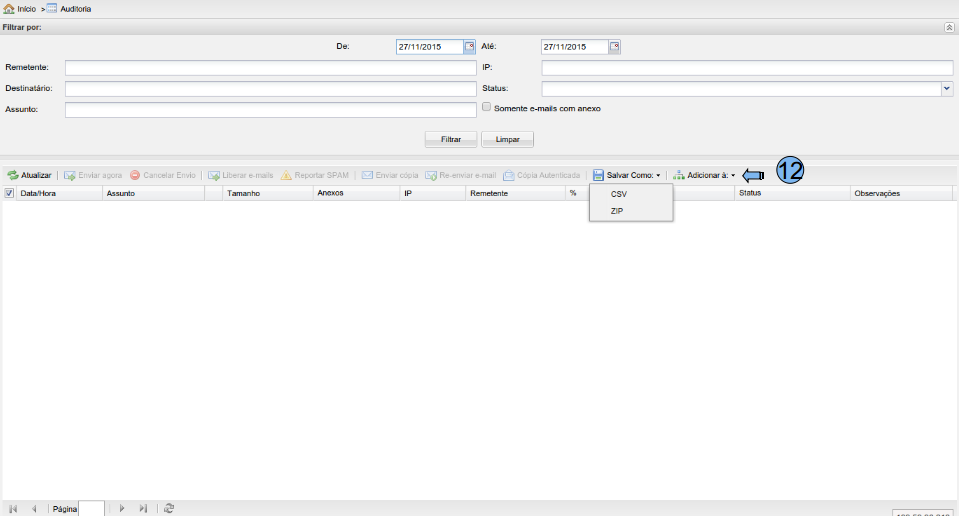Open the Adicionar à dropdown
The image size is (960, 516).
coord(705,175)
